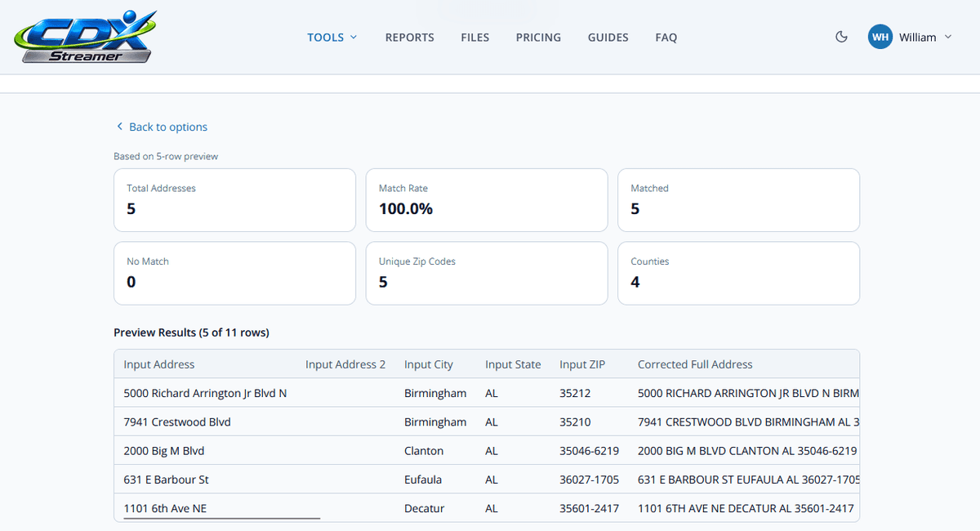The height and width of the screenshot is (531, 980).
Task: Click the Input Address 2 column header
Action: coord(345,364)
